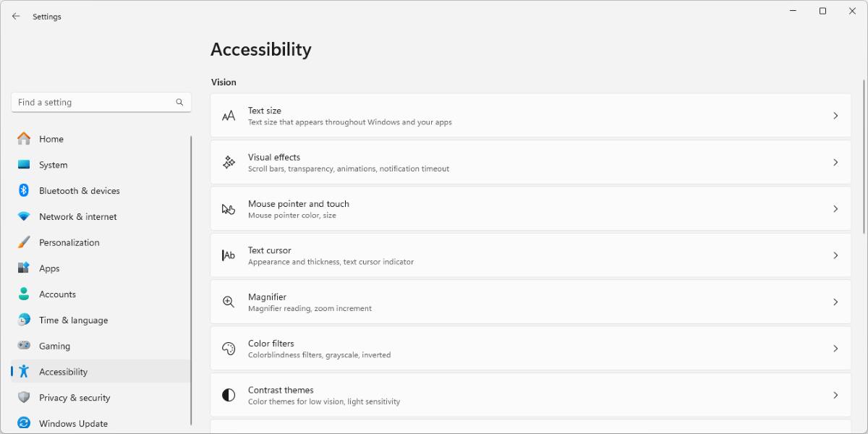The height and width of the screenshot is (434, 868).
Task: Select Privacy & security in the sidebar
Action: 75,397
